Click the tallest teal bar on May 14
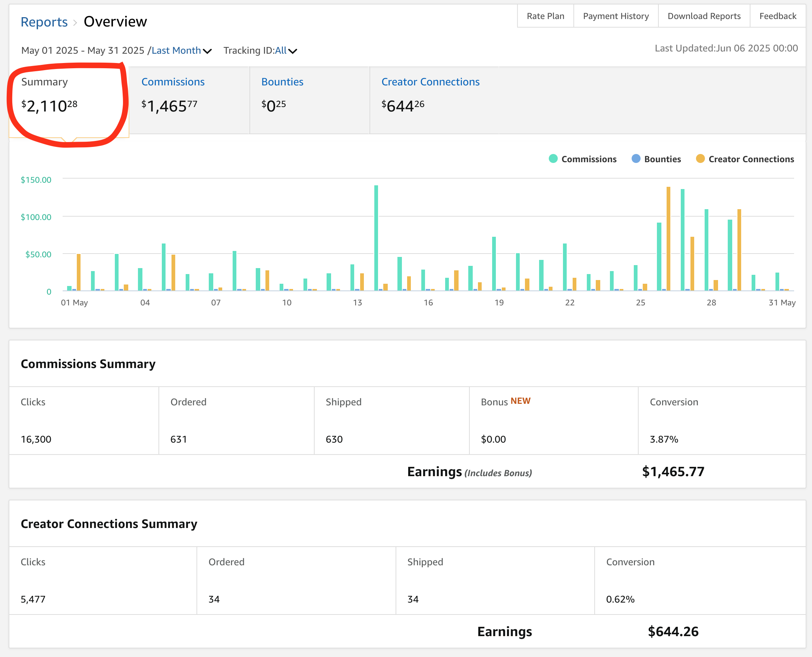The height and width of the screenshot is (657, 812). point(376,238)
